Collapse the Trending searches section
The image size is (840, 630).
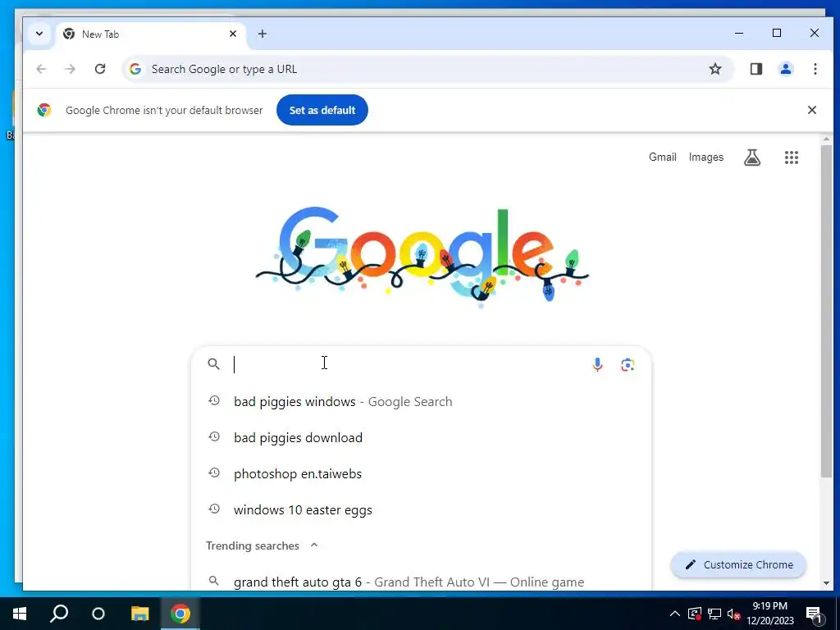click(x=314, y=546)
